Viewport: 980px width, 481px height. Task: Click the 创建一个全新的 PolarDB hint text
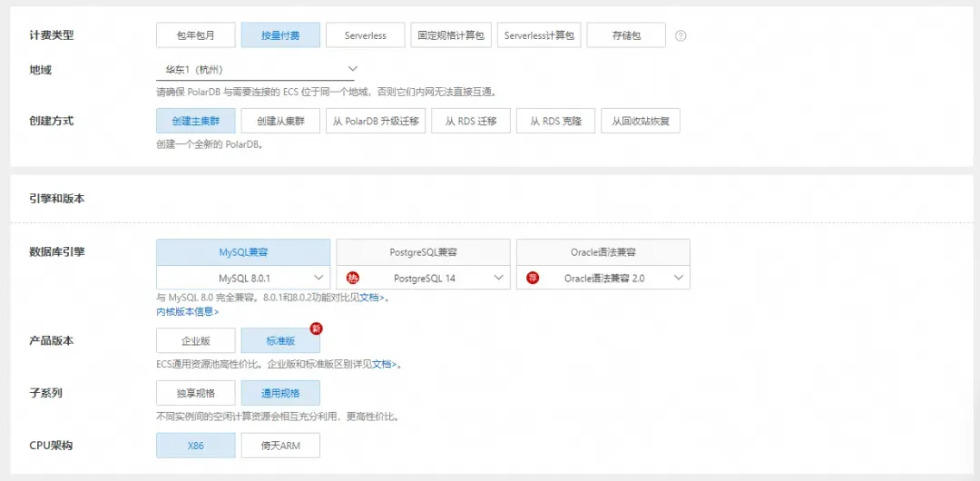point(210,144)
